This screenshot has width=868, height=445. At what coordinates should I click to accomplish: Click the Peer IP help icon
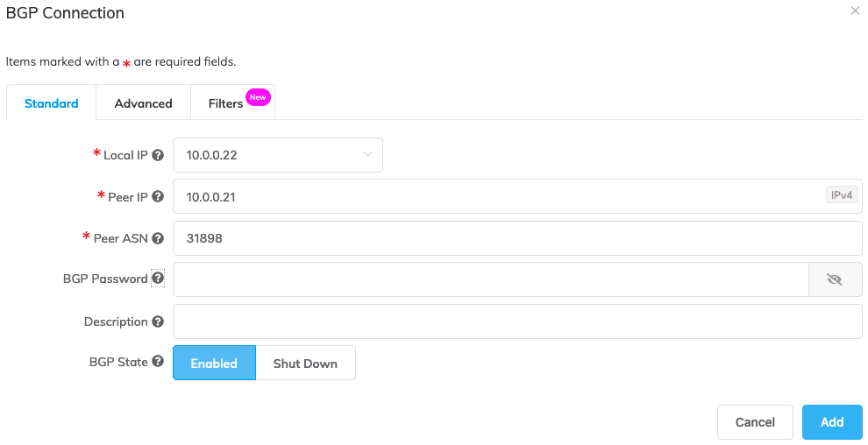point(158,196)
